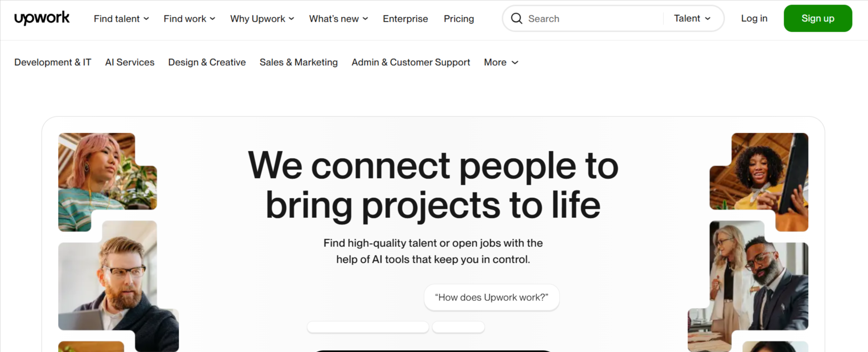
Task: Expand the Find talent menu
Action: click(121, 19)
